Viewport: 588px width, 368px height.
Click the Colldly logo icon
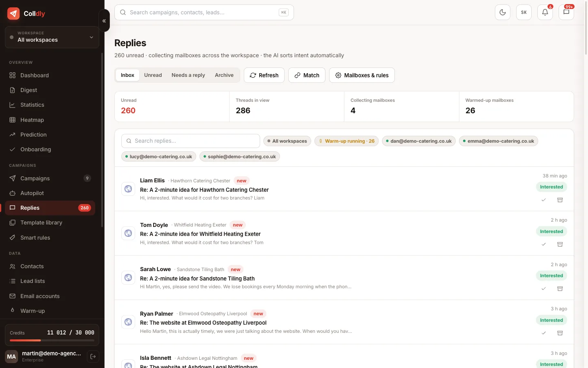coord(13,13)
